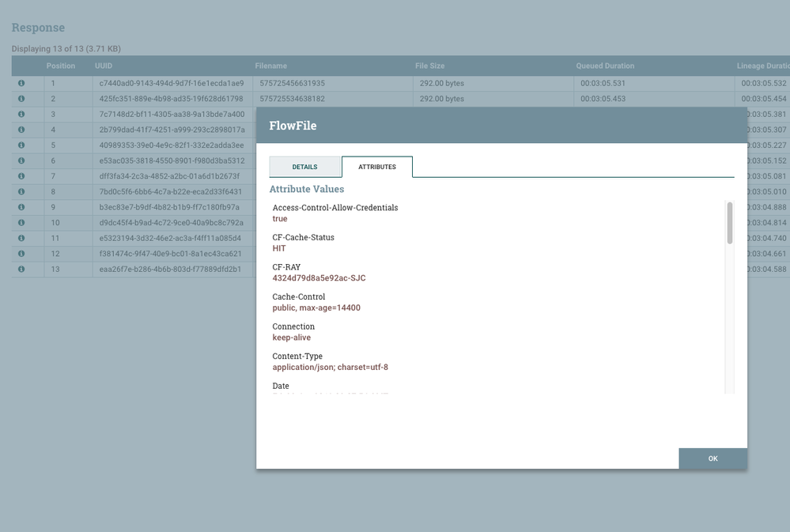The image size is (790, 532).
Task: Select UUID 7c7148d2-bf11-4305-aa38-9a13bde7a400
Action: pos(172,115)
